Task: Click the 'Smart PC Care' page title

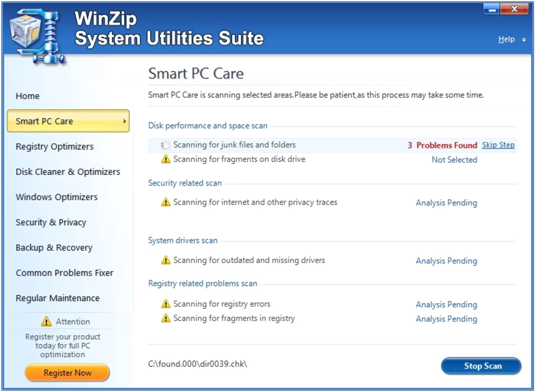Action: tap(196, 73)
